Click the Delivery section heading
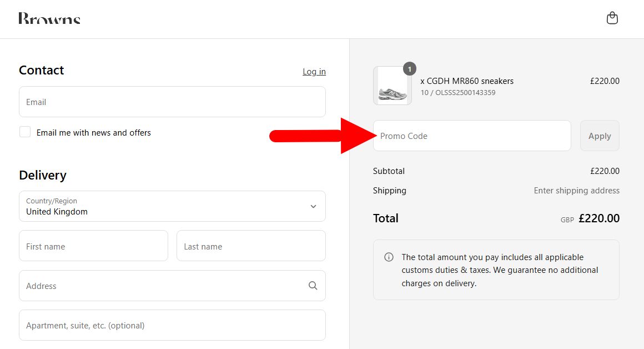The image size is (644, 349). [43, 175]
